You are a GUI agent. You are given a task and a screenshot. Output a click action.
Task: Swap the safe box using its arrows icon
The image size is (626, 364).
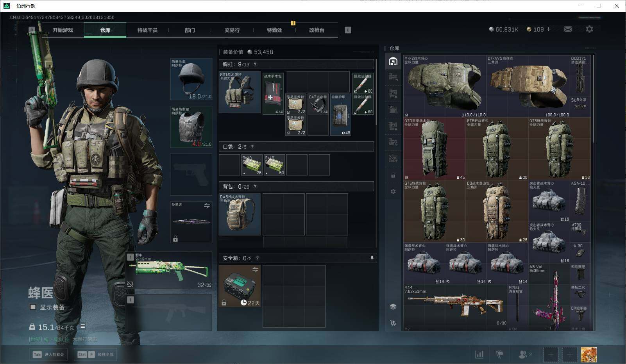[x=255, y=269]
